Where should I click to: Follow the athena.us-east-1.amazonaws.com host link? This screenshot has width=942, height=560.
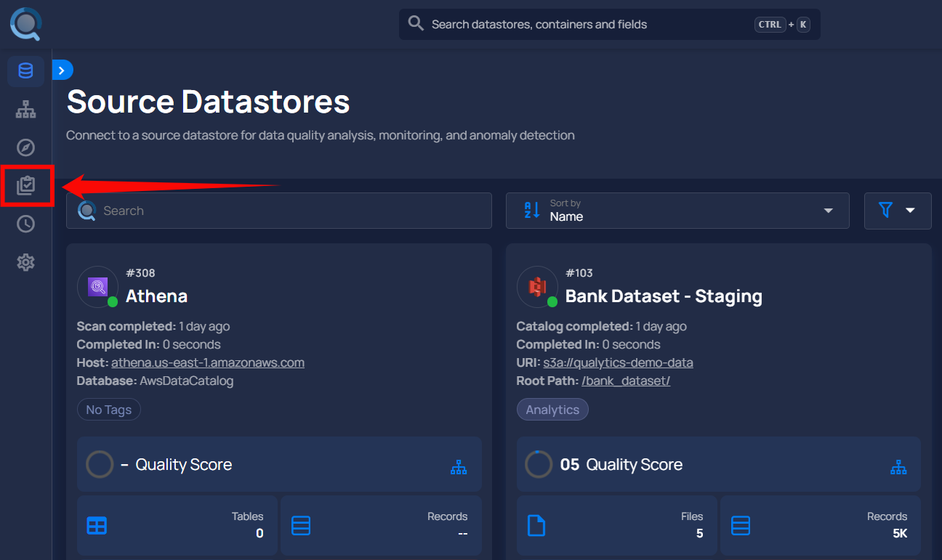click(x=208, y=362)
